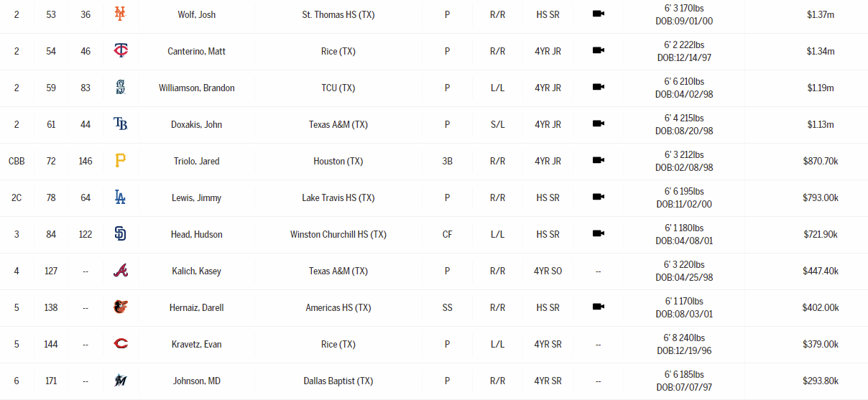Select the Los Angeles Dodgers logo
The image size is (868, 400).
point(120,197)
